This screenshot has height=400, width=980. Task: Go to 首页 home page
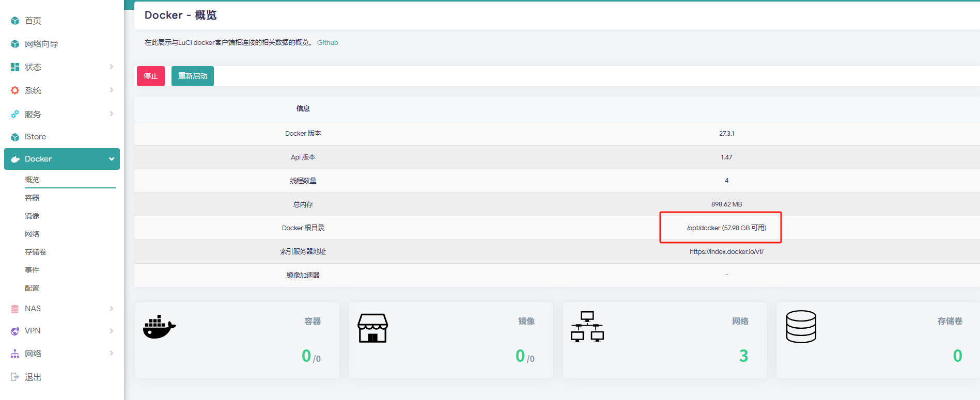coord(33,21)
